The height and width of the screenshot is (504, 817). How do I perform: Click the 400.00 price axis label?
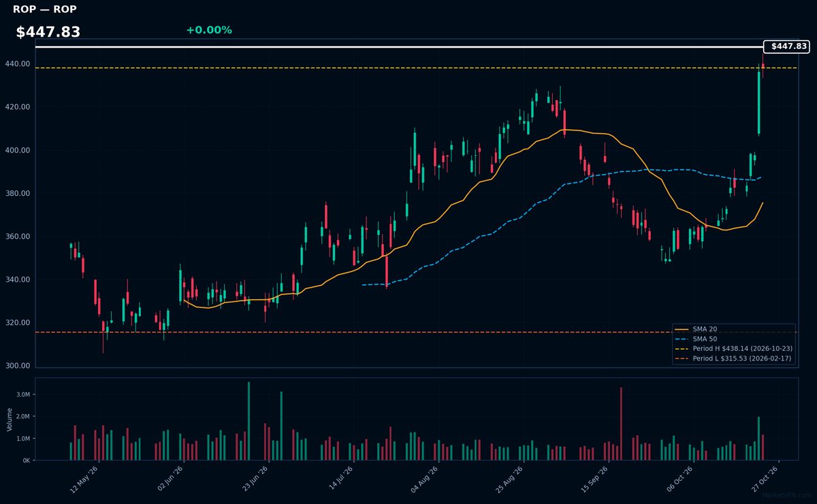click(x=19, y=150)
